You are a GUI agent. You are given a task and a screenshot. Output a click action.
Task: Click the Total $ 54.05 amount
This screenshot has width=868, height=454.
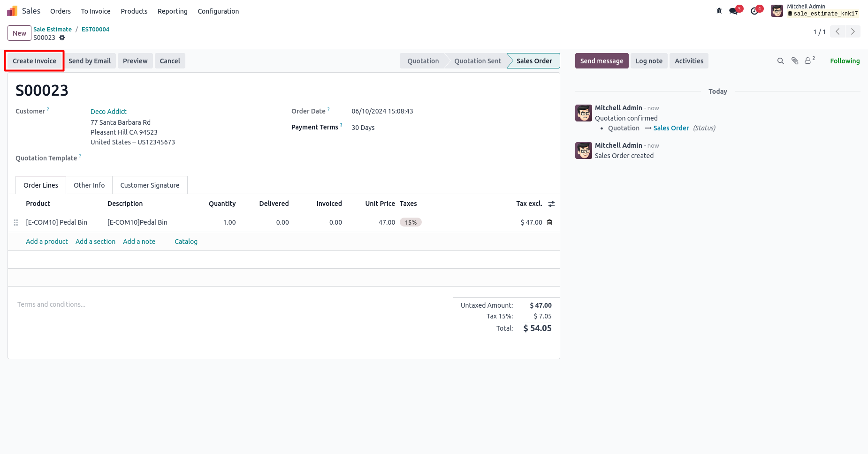537,328
